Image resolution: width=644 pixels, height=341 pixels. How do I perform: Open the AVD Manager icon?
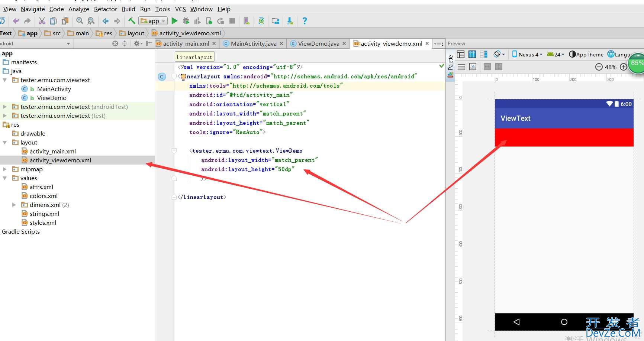click(246, 21)
